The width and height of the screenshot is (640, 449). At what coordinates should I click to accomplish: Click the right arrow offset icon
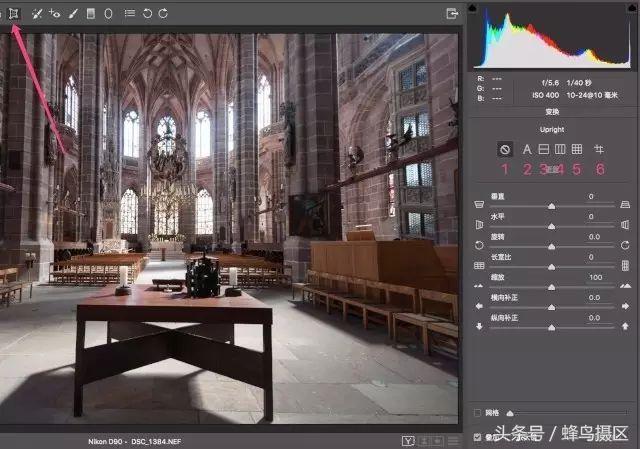click(625, 306)
